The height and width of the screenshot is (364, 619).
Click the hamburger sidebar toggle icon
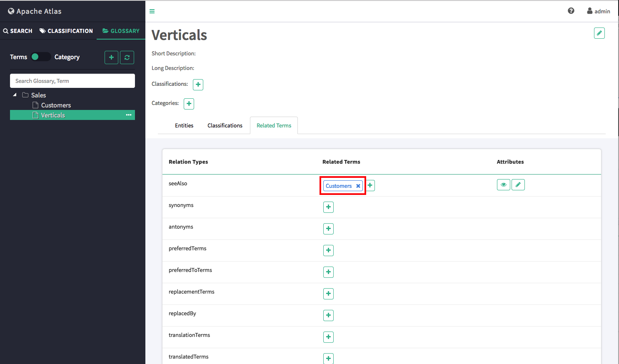pos(152,11)
